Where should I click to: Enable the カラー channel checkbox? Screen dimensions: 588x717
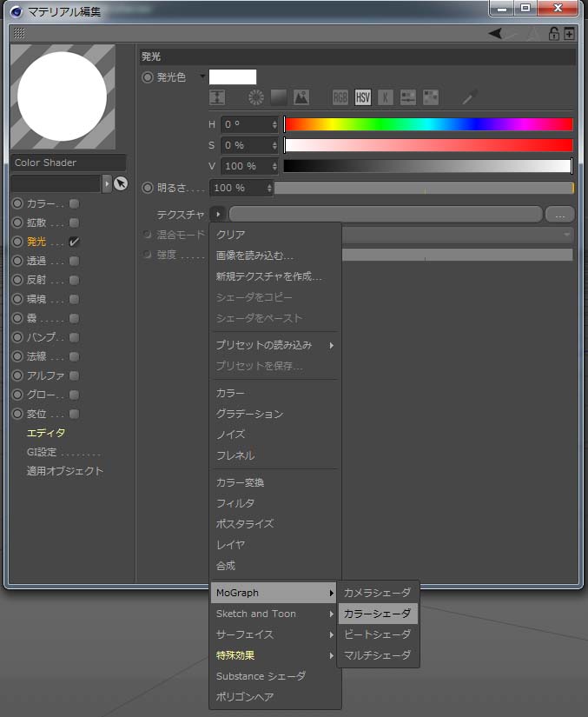coord(75,203)
